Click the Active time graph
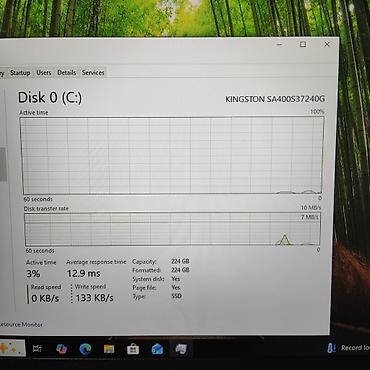 (172, 156)
